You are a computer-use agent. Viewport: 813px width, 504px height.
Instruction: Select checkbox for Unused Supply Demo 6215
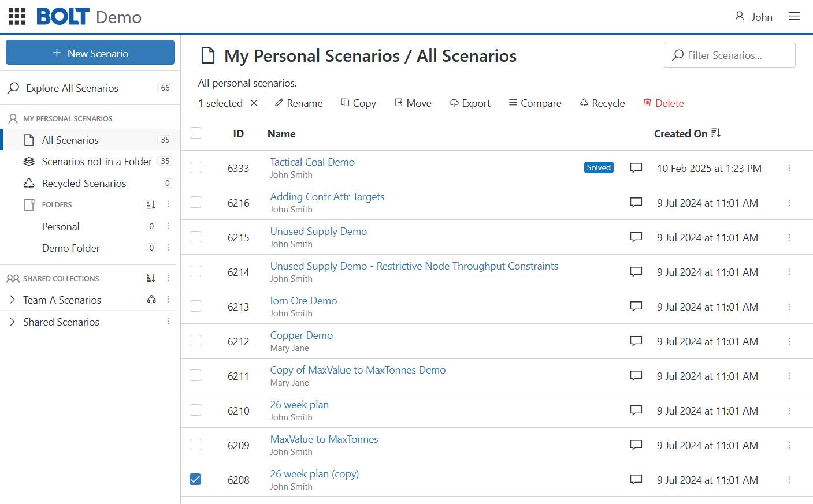[x=195, y=237]
